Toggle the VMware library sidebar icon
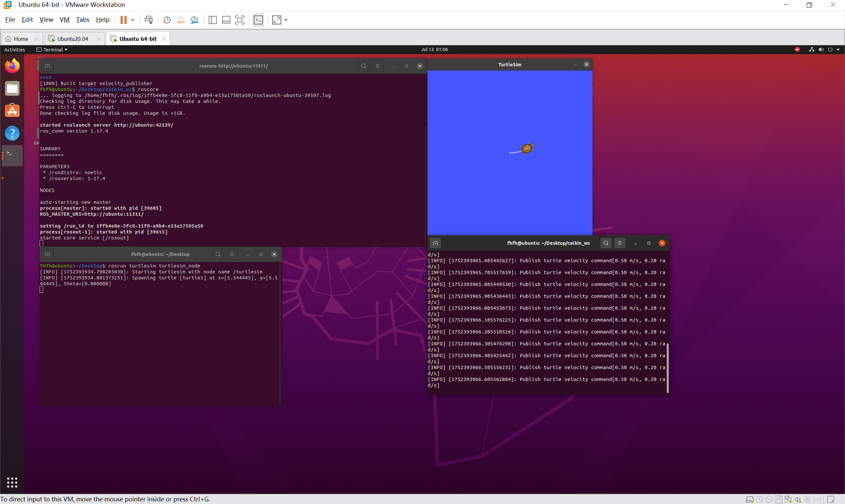This screenshot has width=845, height=504. [213, 20]
